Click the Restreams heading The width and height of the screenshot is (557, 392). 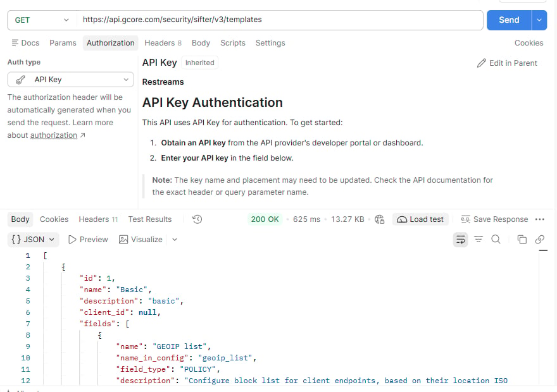coord(163,82)
